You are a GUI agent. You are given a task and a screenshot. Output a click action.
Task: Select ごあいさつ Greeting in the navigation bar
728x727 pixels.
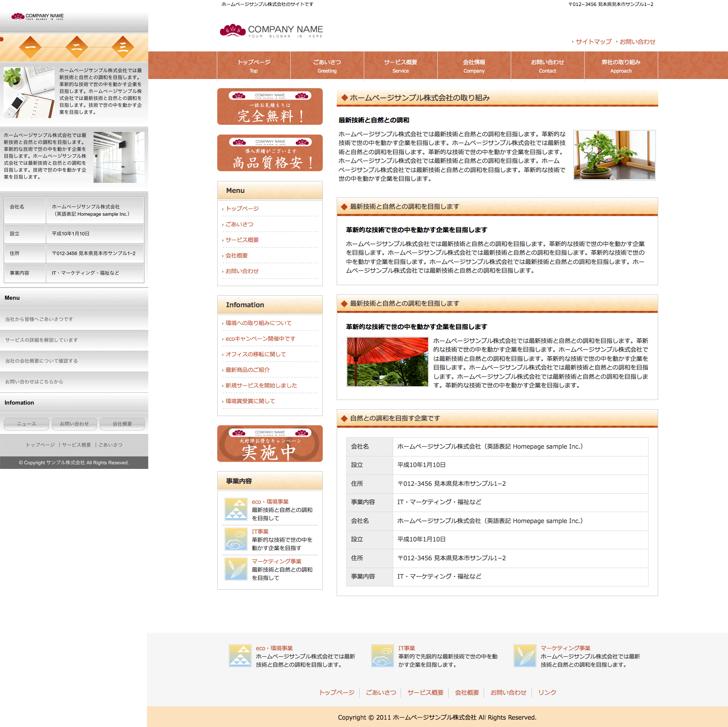coord(327,66)
